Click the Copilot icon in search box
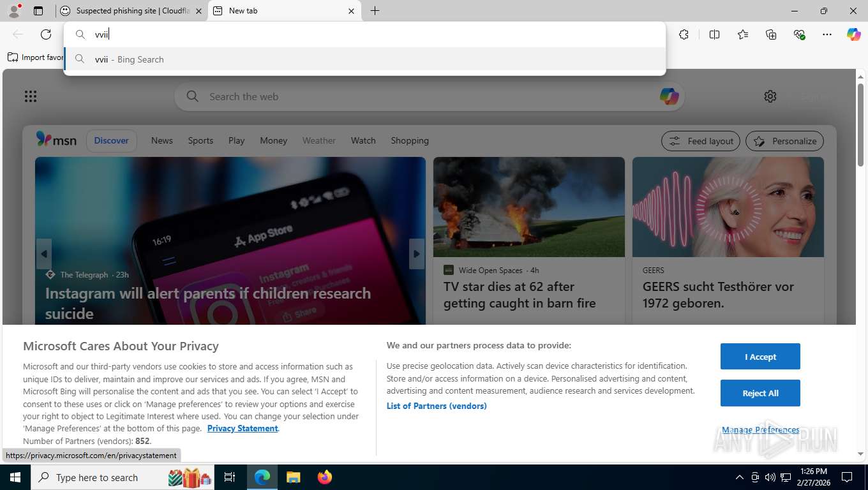868x490 pixels. tap(669, 96)
